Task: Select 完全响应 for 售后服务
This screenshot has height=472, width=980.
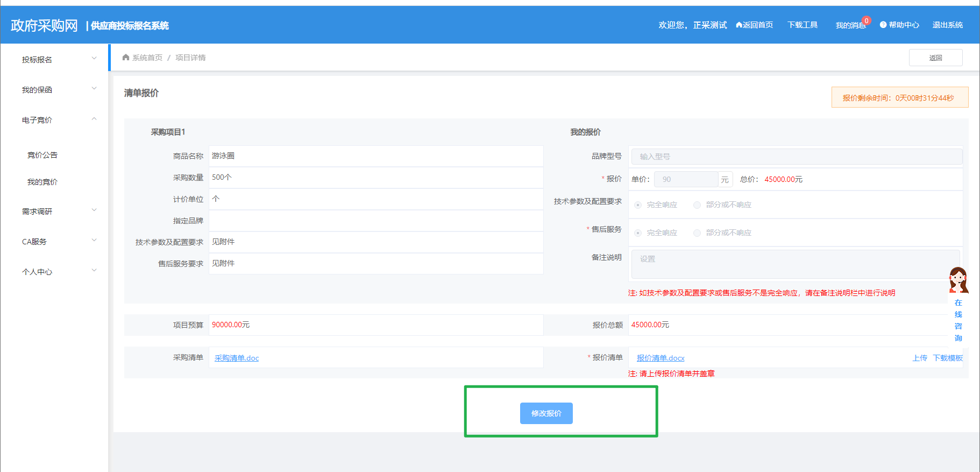Action: pyautogui.click(x=638, y=233)
